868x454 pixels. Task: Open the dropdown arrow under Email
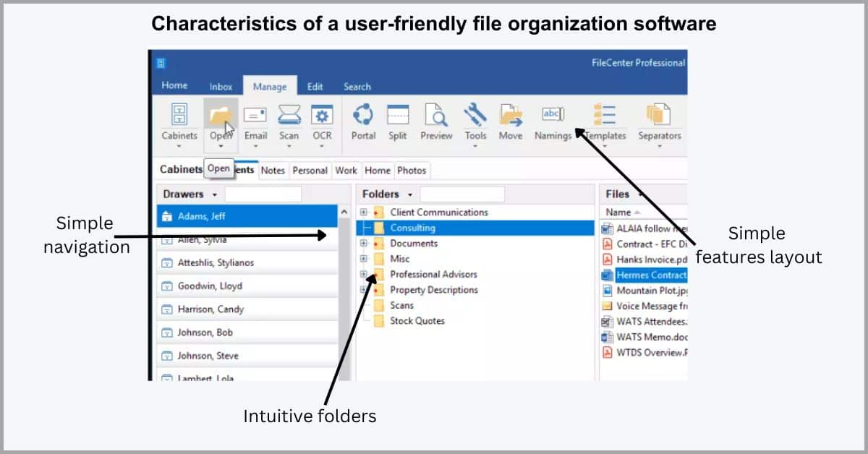pos(255,146)
